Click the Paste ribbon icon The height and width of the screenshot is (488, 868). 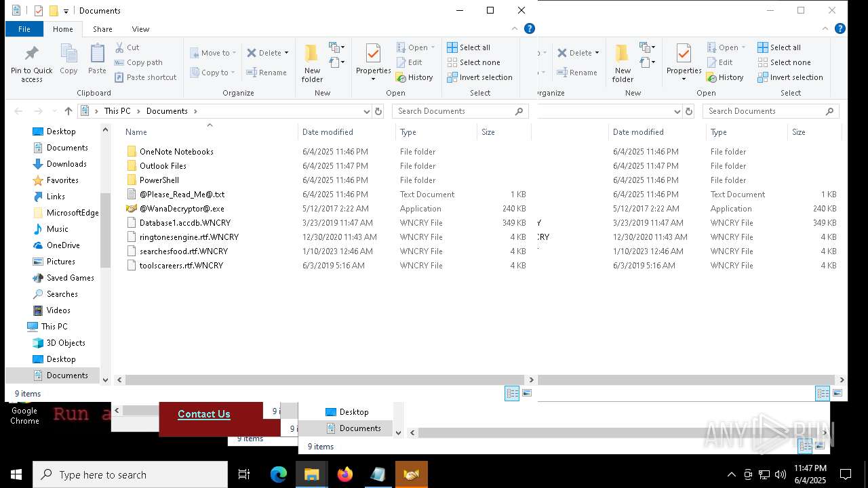[x=97, y=59]
